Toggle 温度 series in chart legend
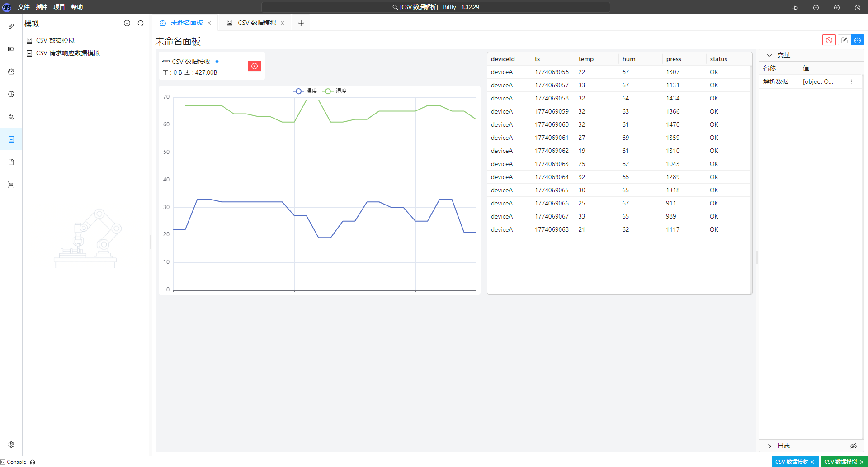Screen dimensions: 868x467 click(306, 91)
